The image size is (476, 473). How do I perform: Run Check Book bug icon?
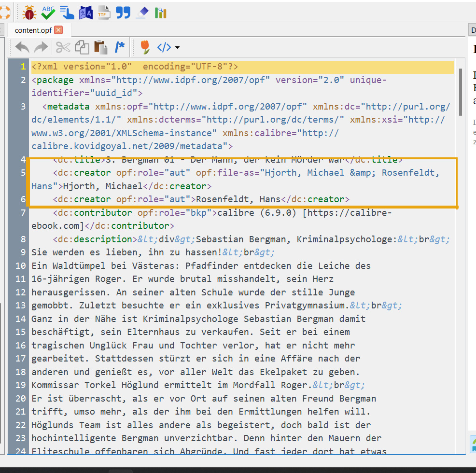pyautogui.click(x=29, y=13)
